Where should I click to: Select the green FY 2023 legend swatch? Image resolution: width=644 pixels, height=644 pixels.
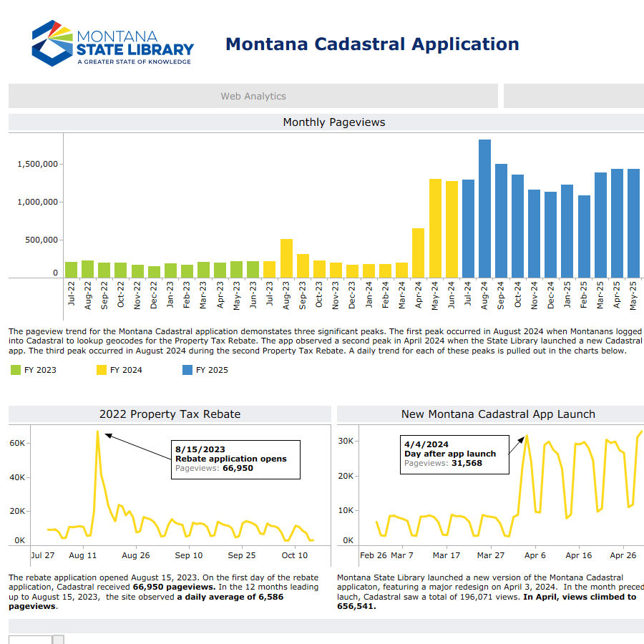16,371
